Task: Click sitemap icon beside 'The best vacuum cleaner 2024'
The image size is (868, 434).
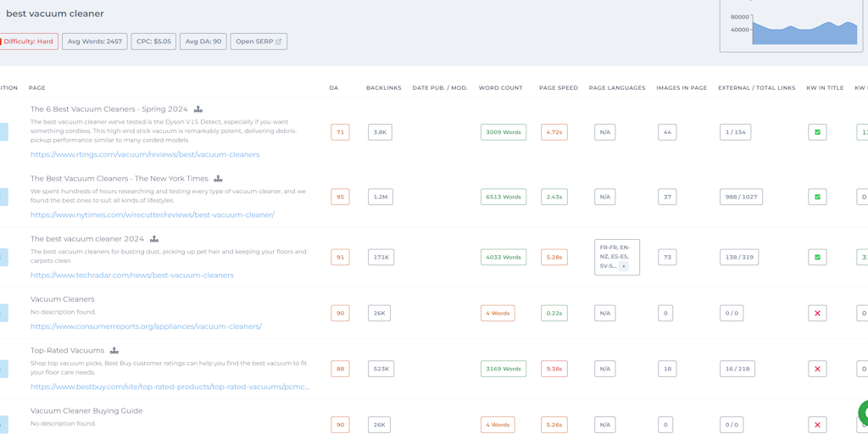Action: [154, 239]
